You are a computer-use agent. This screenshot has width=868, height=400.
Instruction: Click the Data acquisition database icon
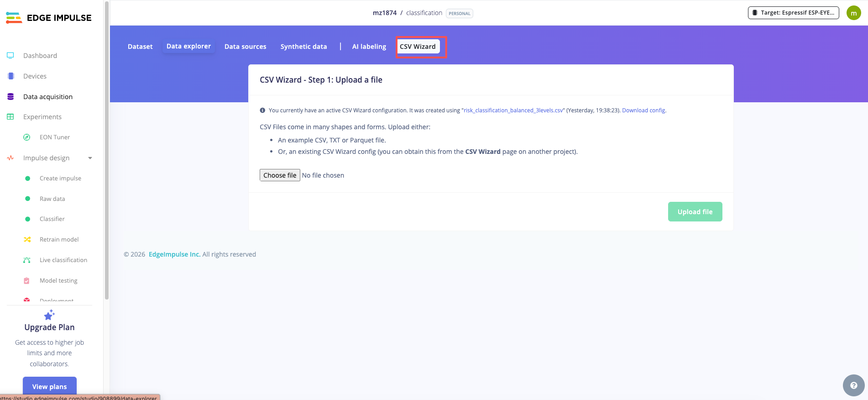tap(10, 97)
